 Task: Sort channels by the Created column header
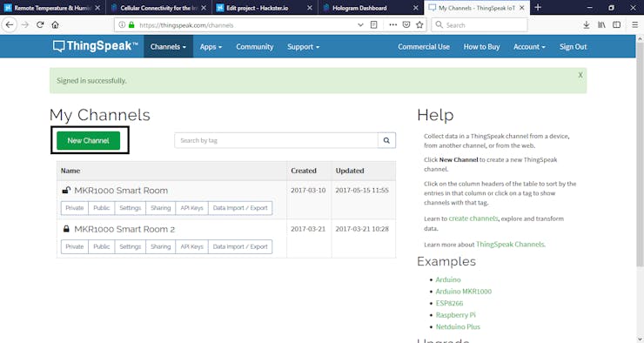click(x=304, y=171)
